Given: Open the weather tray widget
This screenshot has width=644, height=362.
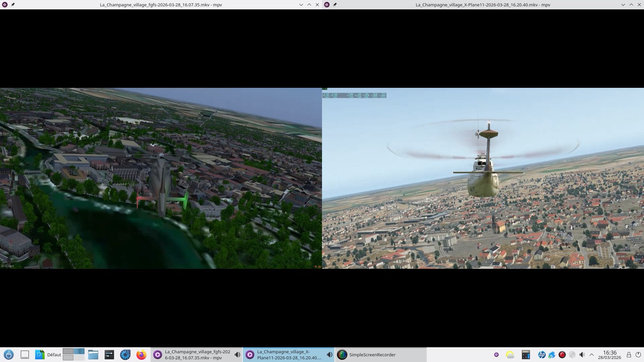Looking at the screenshot, I should 510,355.
